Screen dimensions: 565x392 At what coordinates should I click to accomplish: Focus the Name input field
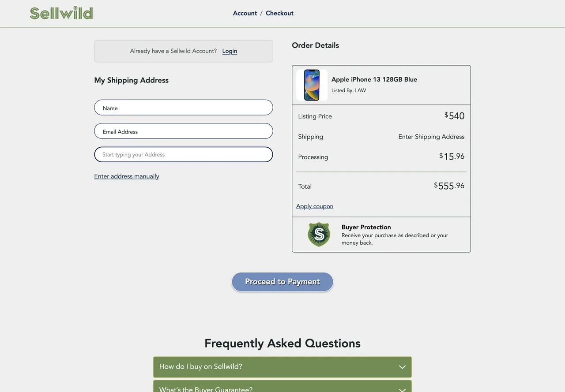184,108
